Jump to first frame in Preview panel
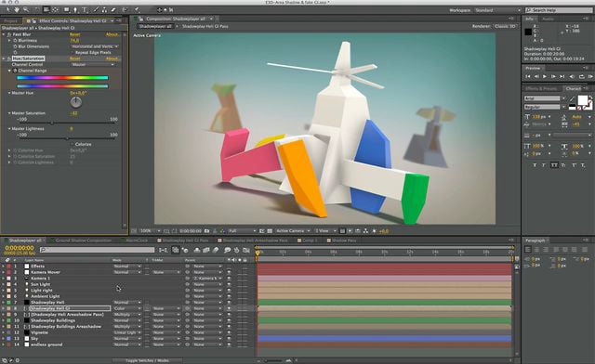The height and width of the screenshot is (364, 595). pos(528,76)
